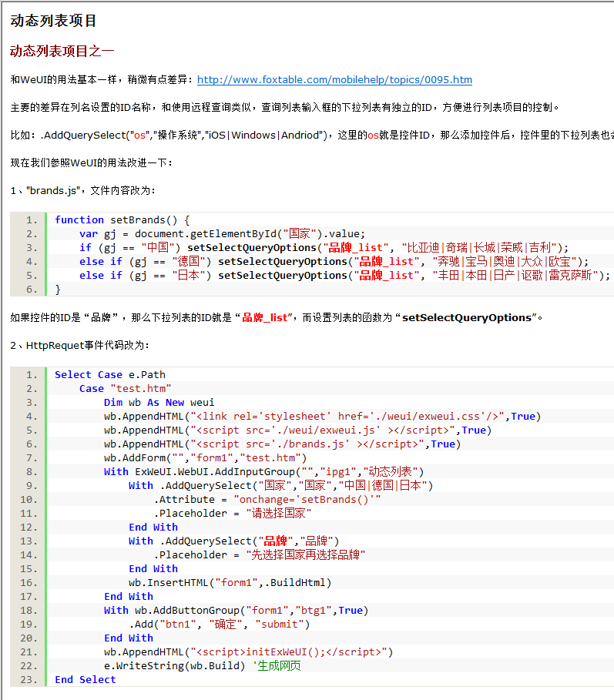Click the red 品牌_list text in the paragraph
The width and height of the screenshot is (614, 700).
265,318
